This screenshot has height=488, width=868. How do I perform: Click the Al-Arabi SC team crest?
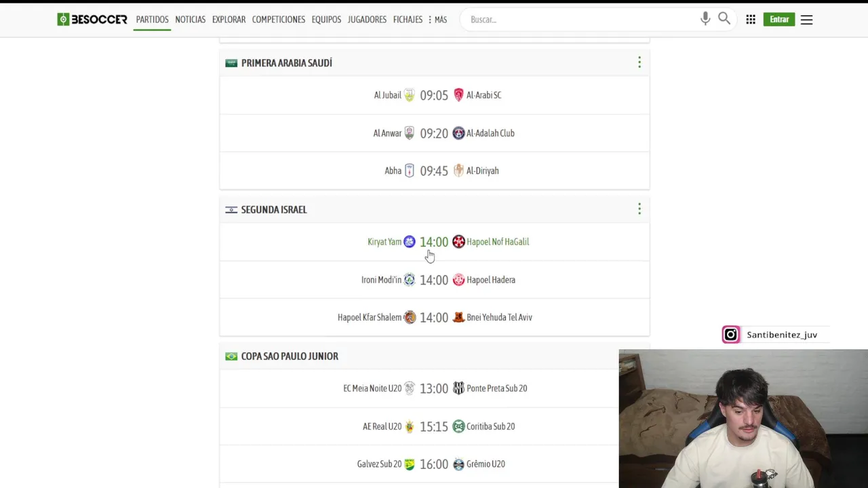click(x=458, y=95)
